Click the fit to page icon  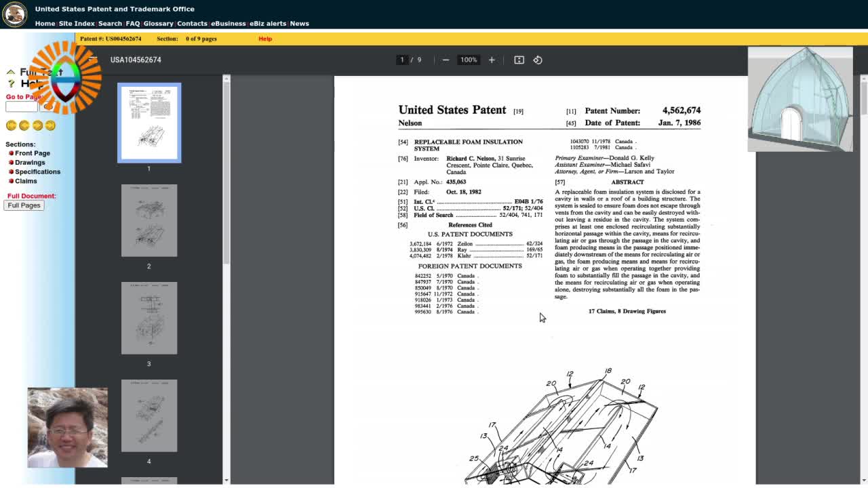click(x=519, y=60)
